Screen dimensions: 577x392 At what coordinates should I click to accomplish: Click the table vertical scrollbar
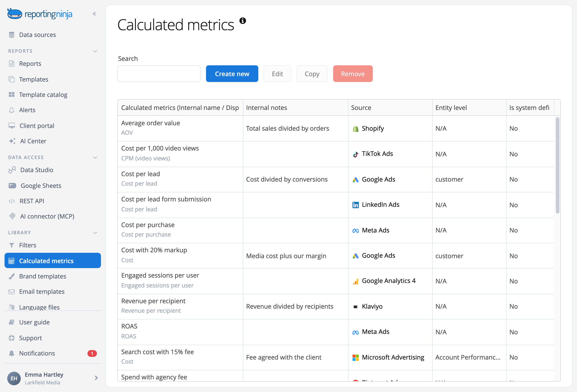(x=557, y=165)
